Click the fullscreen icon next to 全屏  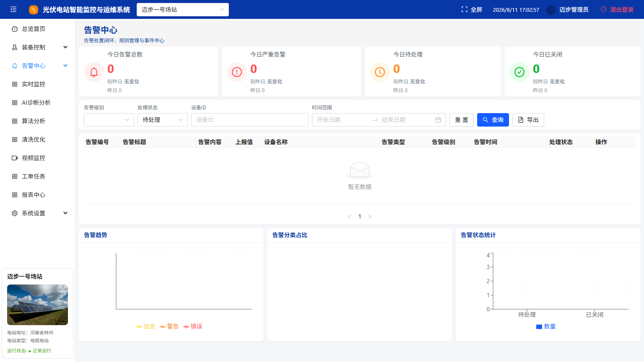pos(464,9)
